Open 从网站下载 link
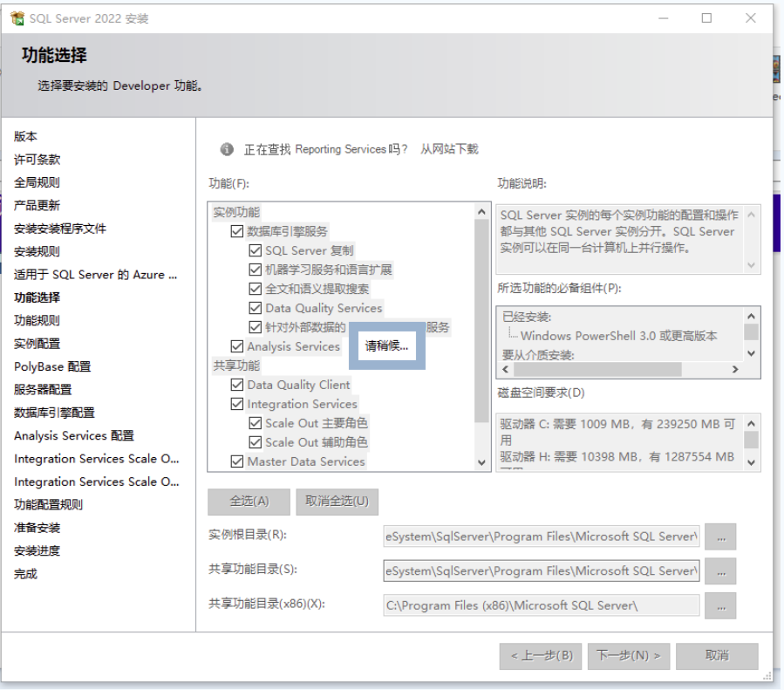784x690 pixels. pos(449,149)
